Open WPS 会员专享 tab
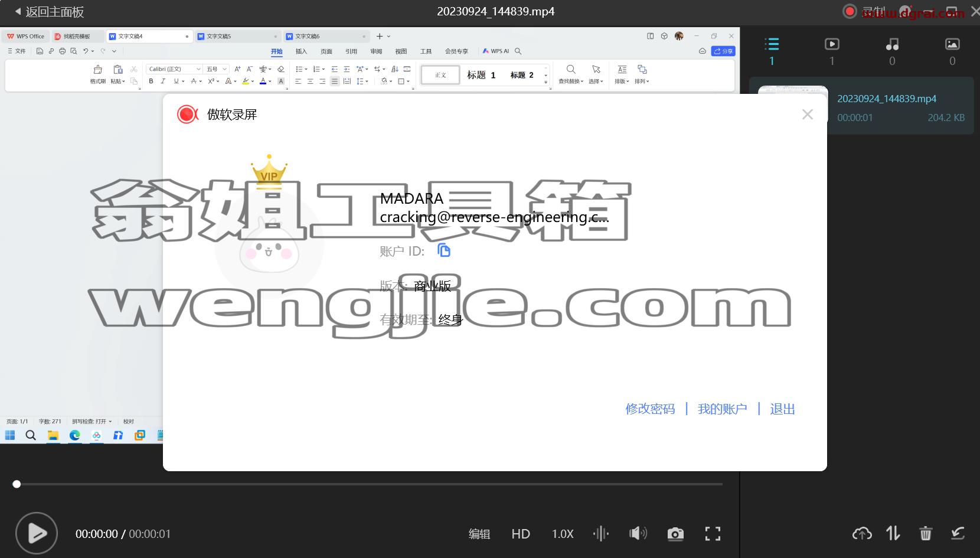 click(x=456, y=51)
